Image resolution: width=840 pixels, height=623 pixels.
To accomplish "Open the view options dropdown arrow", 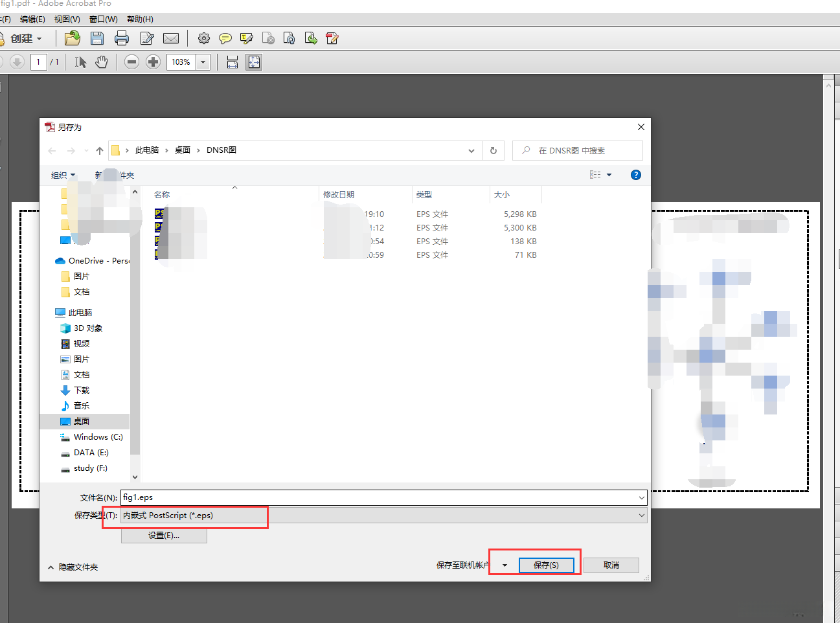I will click(609, 175).
